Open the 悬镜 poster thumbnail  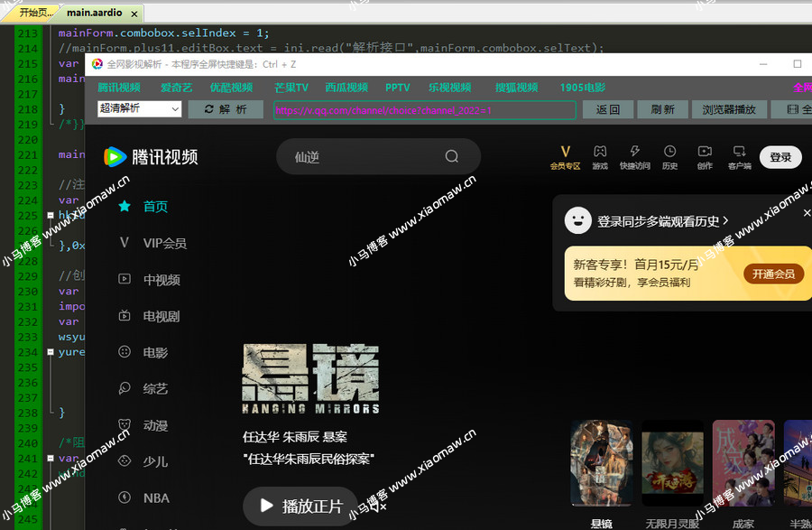click(602, 462)
